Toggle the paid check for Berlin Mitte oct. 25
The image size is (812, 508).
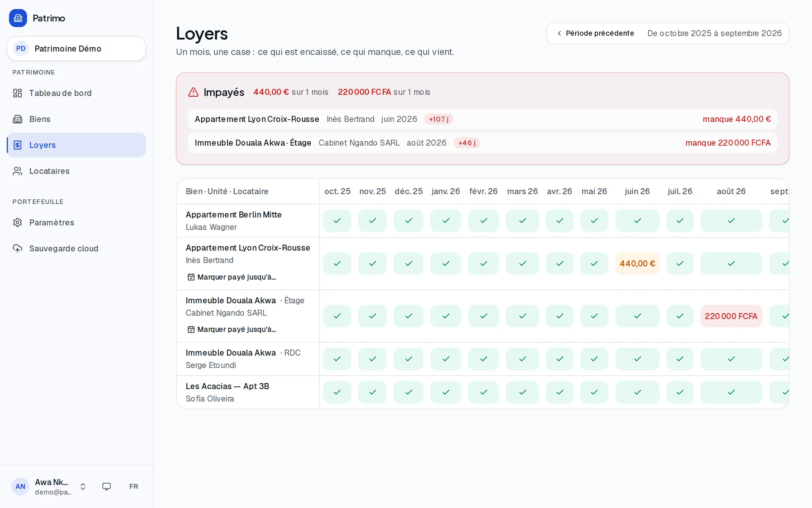337,221
